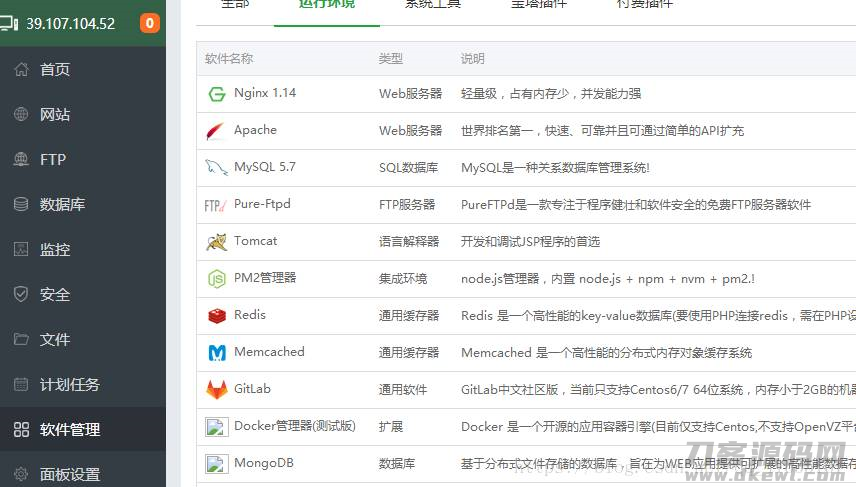The width and height of the screenshot is (856, 487).
Task: Click the 类型 column header
Action: pos(390,58)
